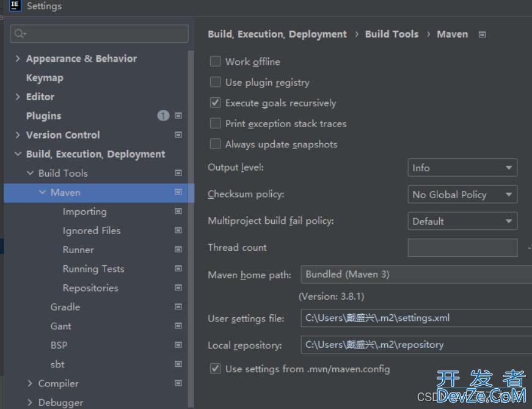Viewport: 532px width, 409px height.
Task: Select Importing under Maven
Action: point(85,212)
